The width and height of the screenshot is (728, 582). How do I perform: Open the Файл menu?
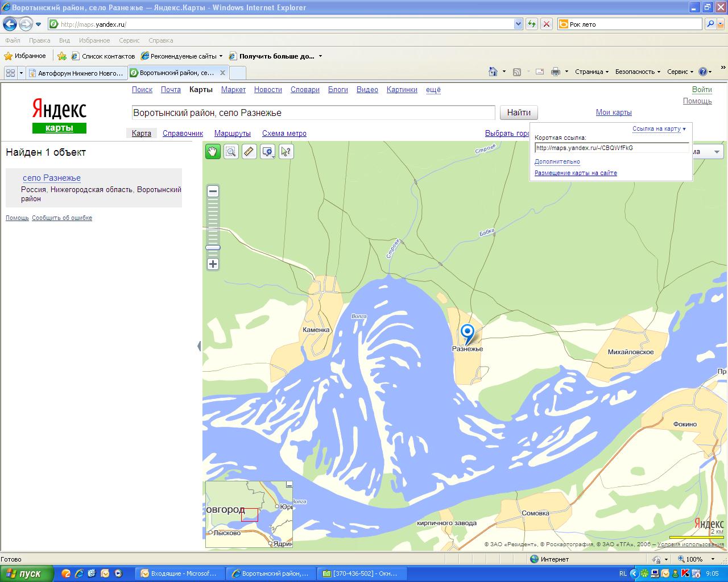pos(13,40)
